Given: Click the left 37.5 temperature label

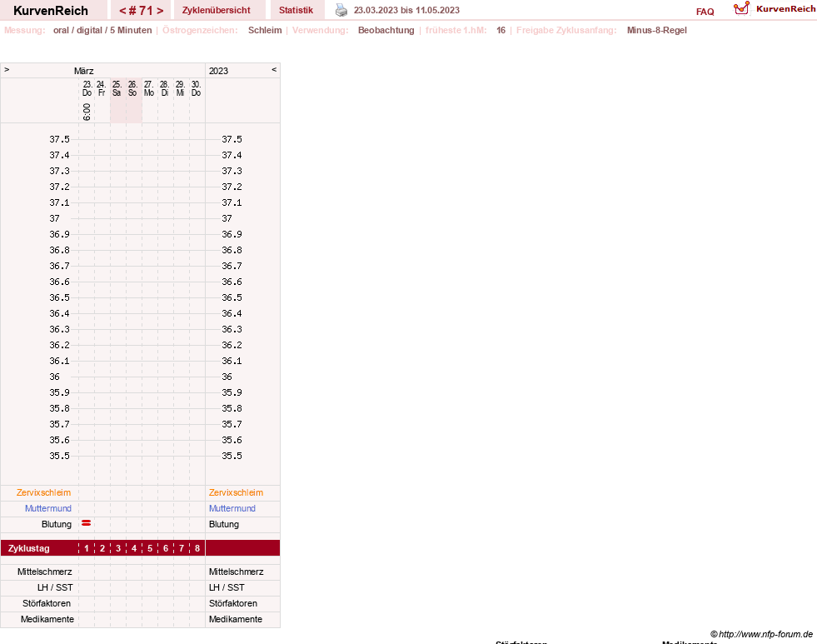Looking at the screenshot, I should 59,139.
